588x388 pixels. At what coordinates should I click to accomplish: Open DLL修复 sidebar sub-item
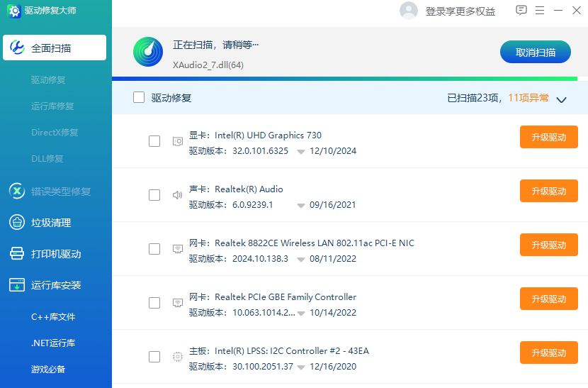pos(47,158)
